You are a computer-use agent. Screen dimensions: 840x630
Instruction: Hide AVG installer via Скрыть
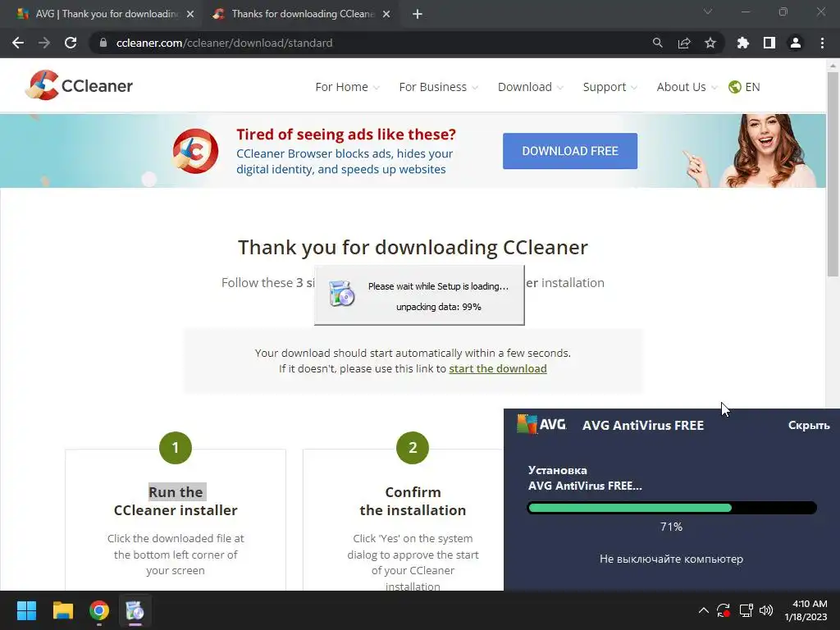click(x=808, y=426)
